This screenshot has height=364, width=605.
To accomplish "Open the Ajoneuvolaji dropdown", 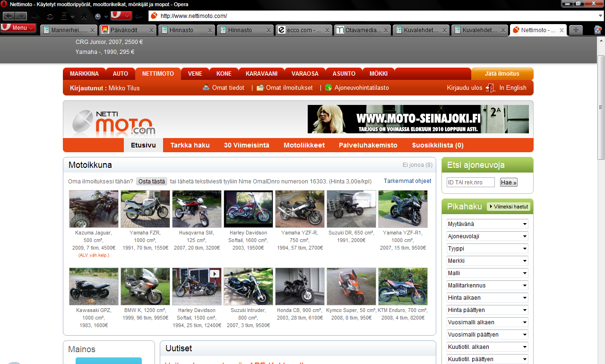I will (x=487, y=236).
